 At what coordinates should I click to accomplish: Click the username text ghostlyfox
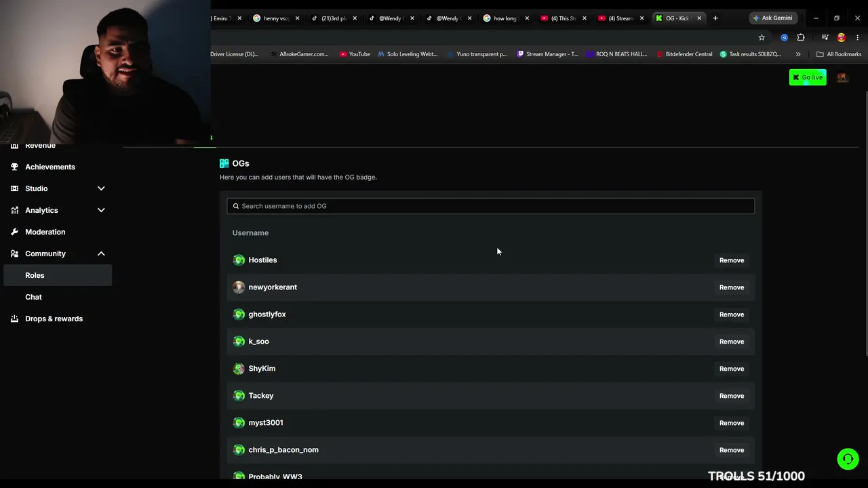(x=267, y=314)
